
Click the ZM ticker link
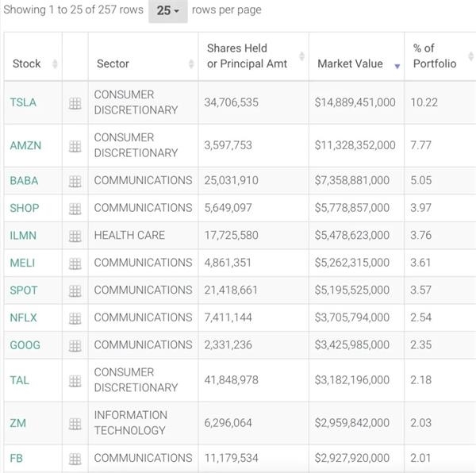pos(18,423)
